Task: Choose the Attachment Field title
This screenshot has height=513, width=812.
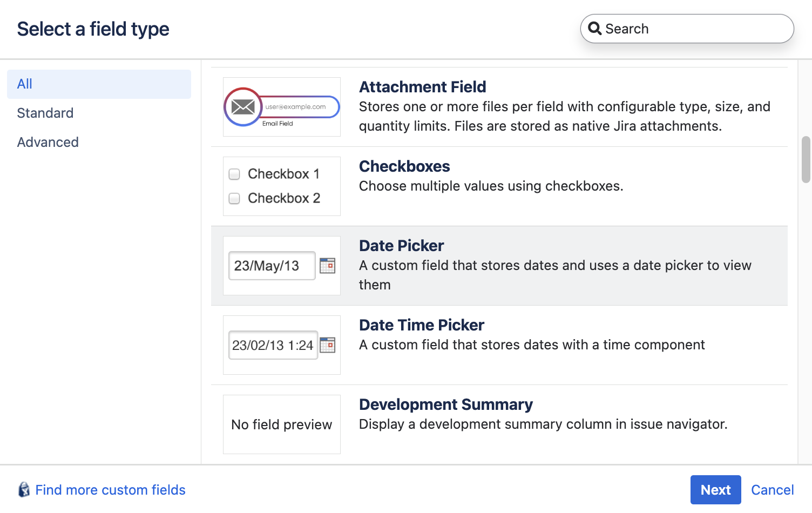Action: 423,87
